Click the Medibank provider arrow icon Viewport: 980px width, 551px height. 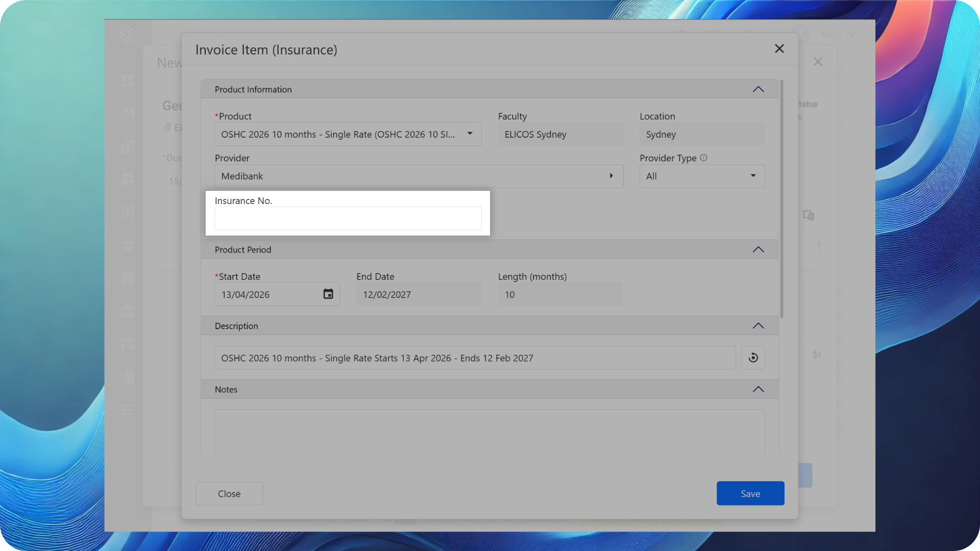(x=611, y=176)
